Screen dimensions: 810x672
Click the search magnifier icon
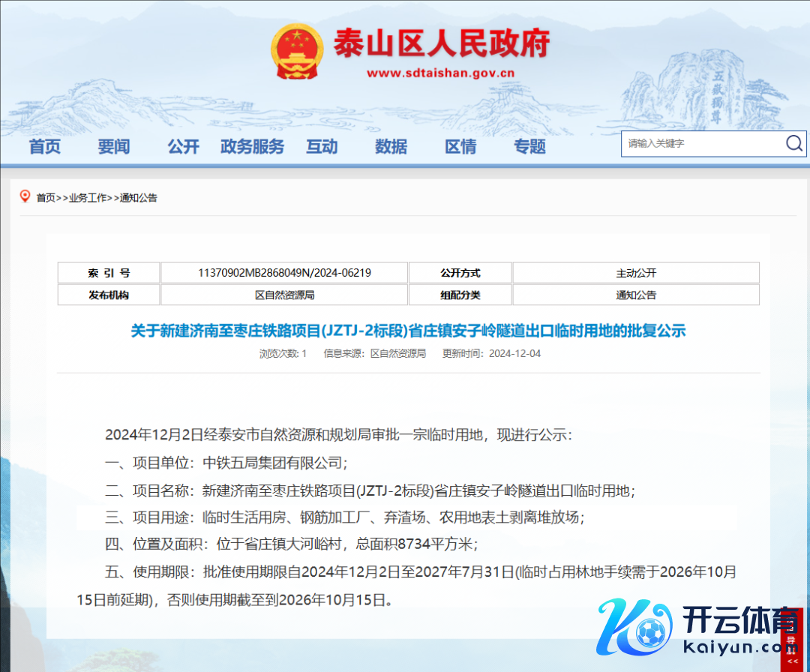[x=794, y=144]
